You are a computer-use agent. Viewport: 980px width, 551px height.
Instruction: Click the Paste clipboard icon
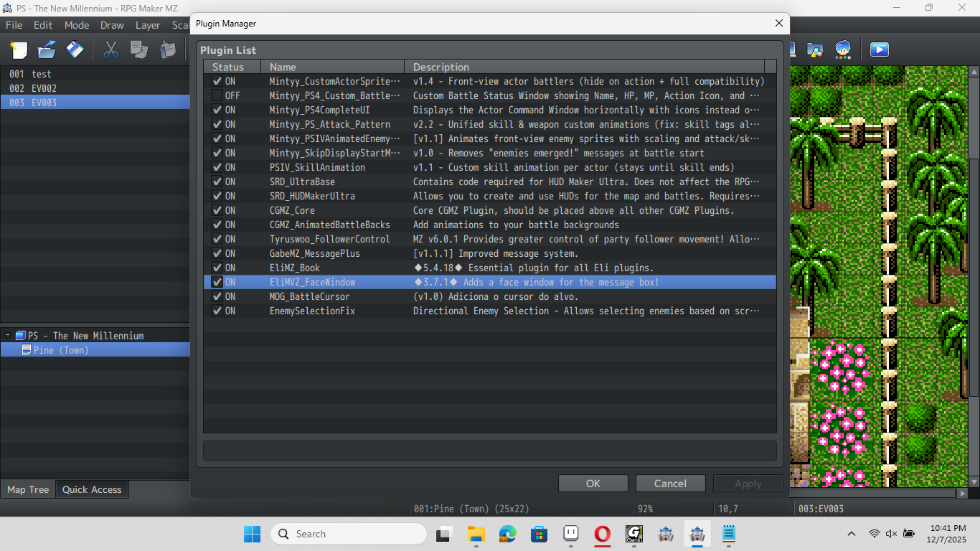click(167, 50)
